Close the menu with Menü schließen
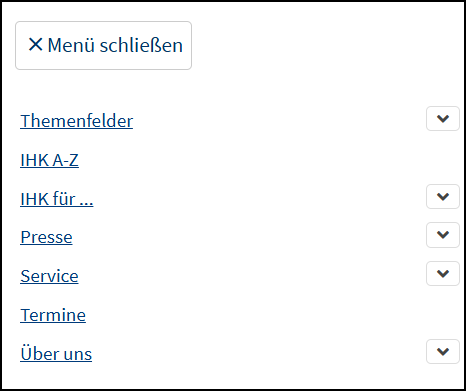Image resolution: width=466 pixels, height=391 pixels. (103, 45)
